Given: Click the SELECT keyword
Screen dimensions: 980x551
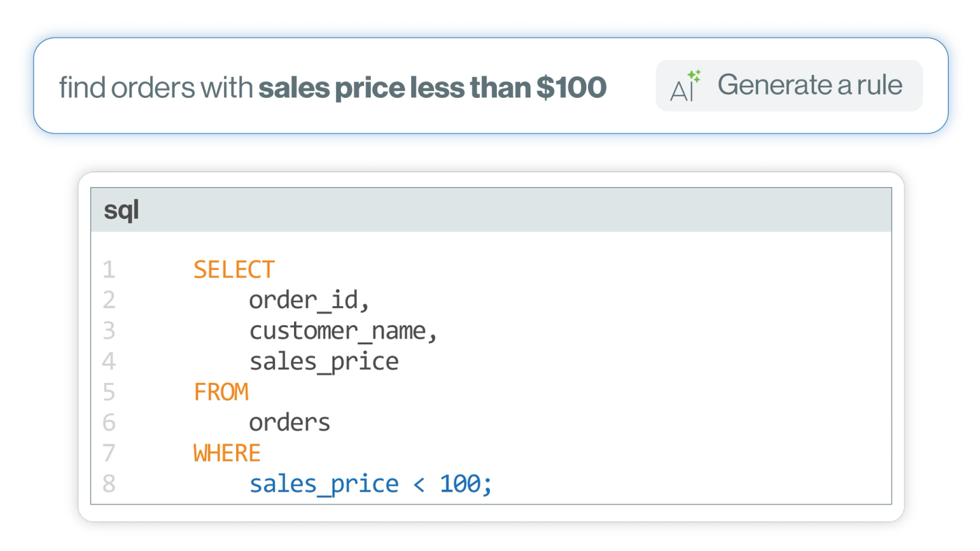Looking at the screenshot, I should [234, 270].
